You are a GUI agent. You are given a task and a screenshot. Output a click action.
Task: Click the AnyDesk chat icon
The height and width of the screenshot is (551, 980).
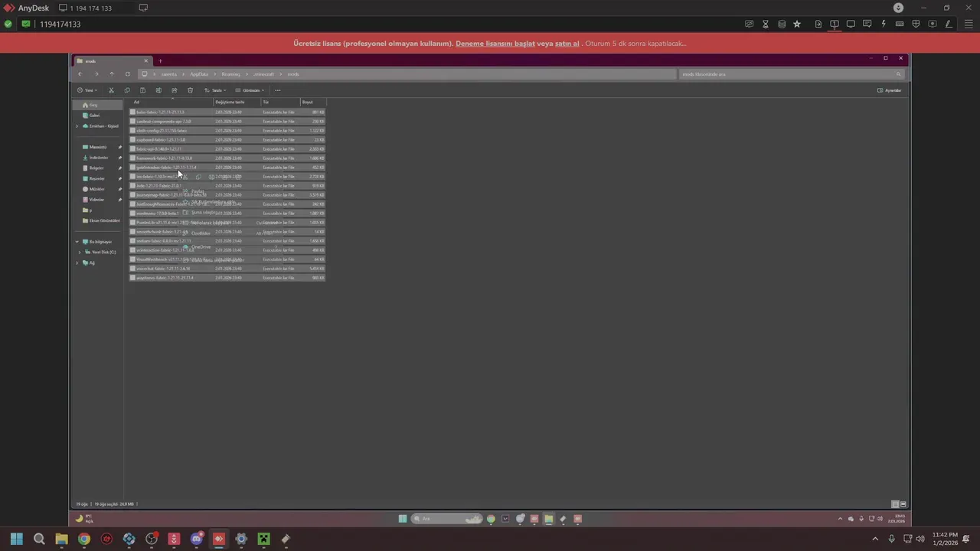pyautogui.click(x=867, y=24)
